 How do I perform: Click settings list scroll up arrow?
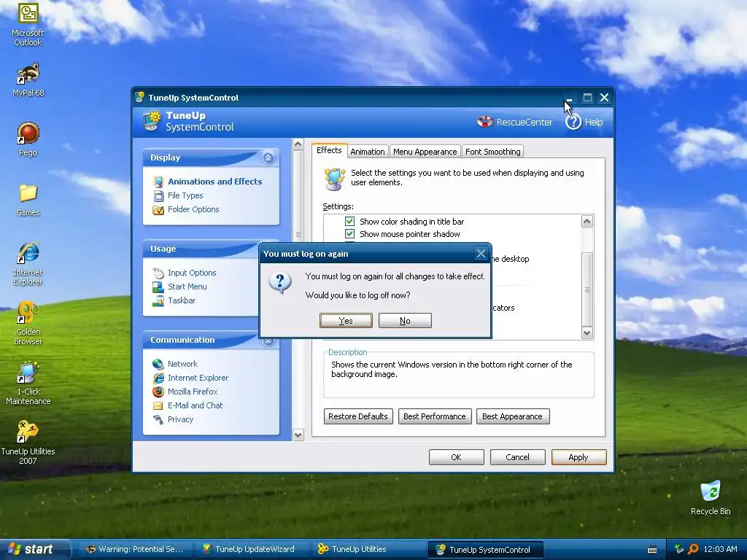tap(587, 222)
